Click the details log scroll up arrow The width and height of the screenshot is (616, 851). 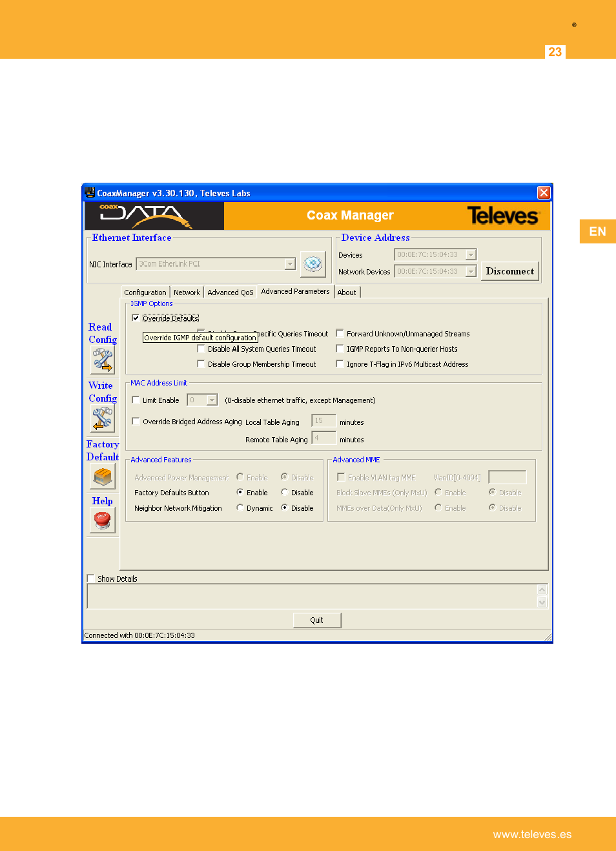click(542, 590)
